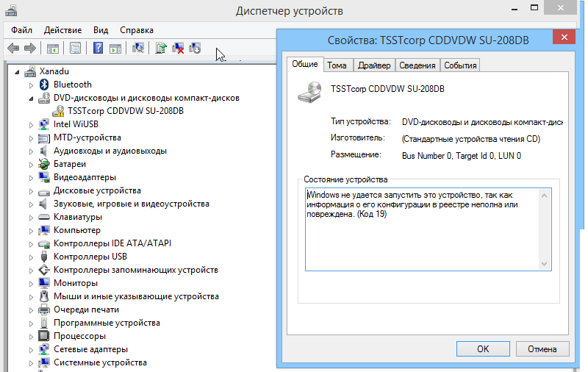The width and height of the screenshot is (588, 372).
Task: Expand the Компьютер node arrow
Action: pos(31,231)
